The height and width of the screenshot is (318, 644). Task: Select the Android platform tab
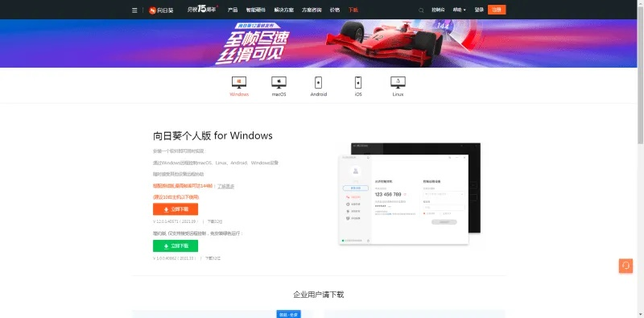point(318,86)
